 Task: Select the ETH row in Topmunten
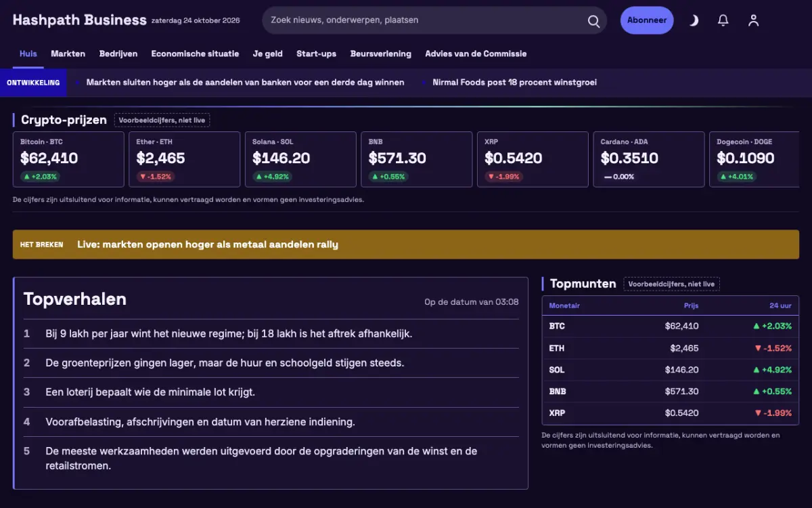pyautogui.click(x=671, y=348)
